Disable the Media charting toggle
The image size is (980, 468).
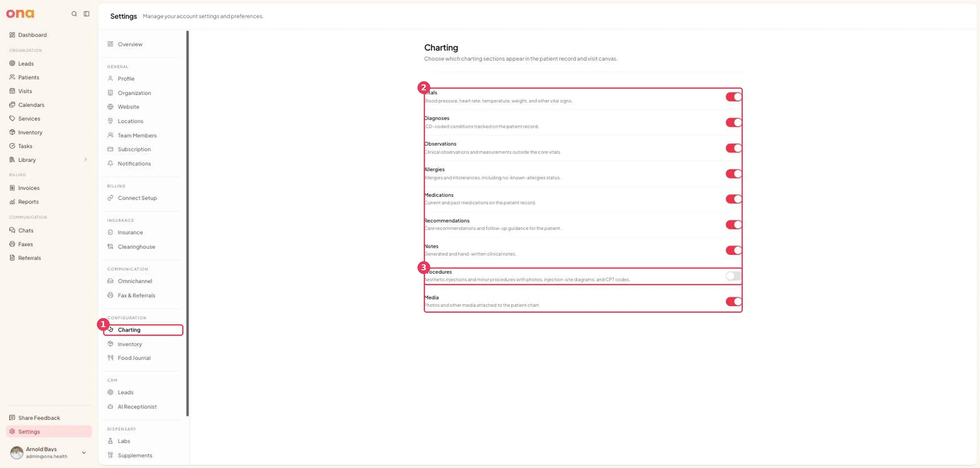pos(733,301)
